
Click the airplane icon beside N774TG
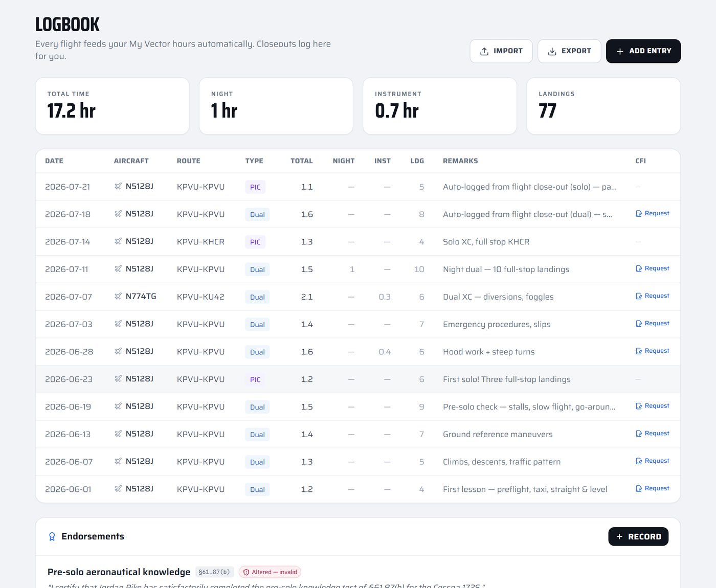coord(118,296)
